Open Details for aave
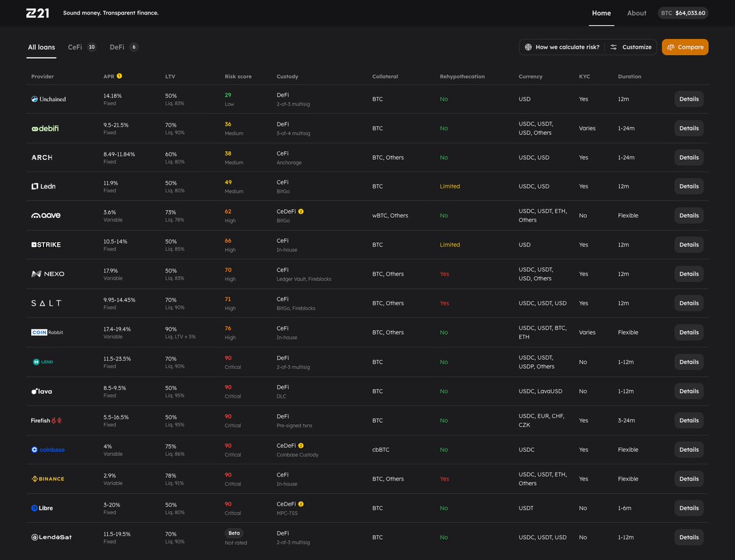This screenshot has width=735, height=560. pos(689,215)
